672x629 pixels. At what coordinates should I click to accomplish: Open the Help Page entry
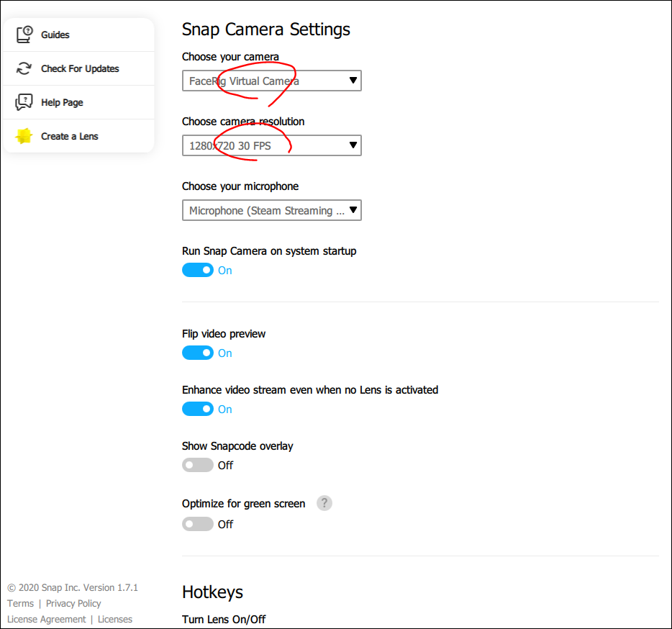[78, 102]
